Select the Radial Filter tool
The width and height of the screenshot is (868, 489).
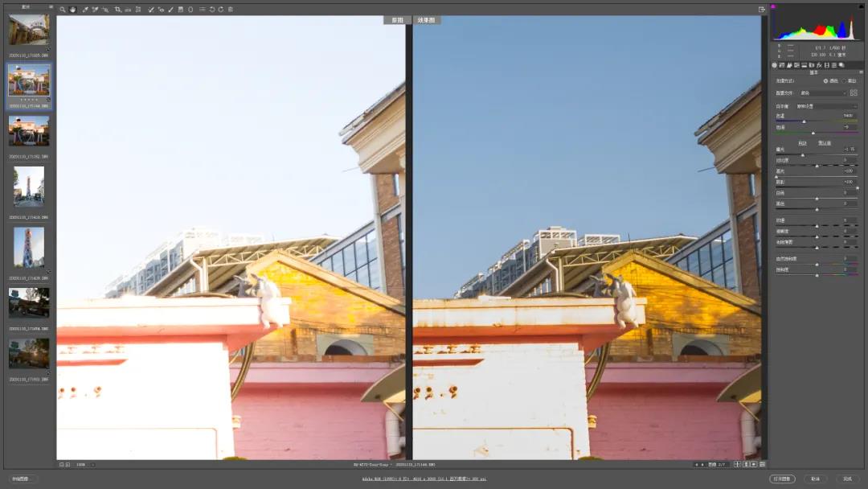(x=190, y=10)
